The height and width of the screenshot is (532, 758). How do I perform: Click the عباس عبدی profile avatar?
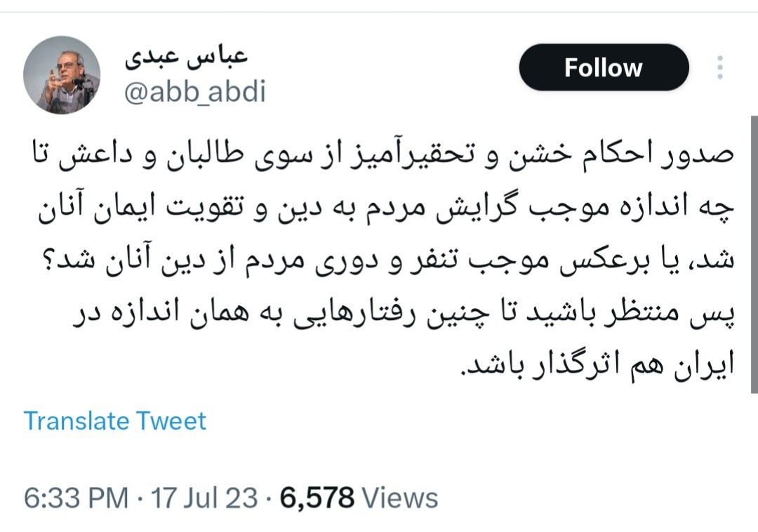pyautogui.click(x=62, y=74)
